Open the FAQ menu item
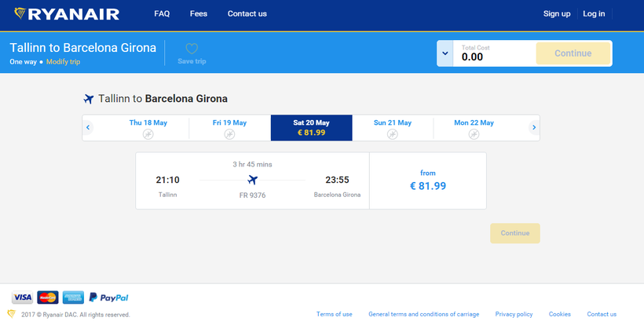Image resolution: width=644 pixels, height=332 pixels. coord(162,13)
